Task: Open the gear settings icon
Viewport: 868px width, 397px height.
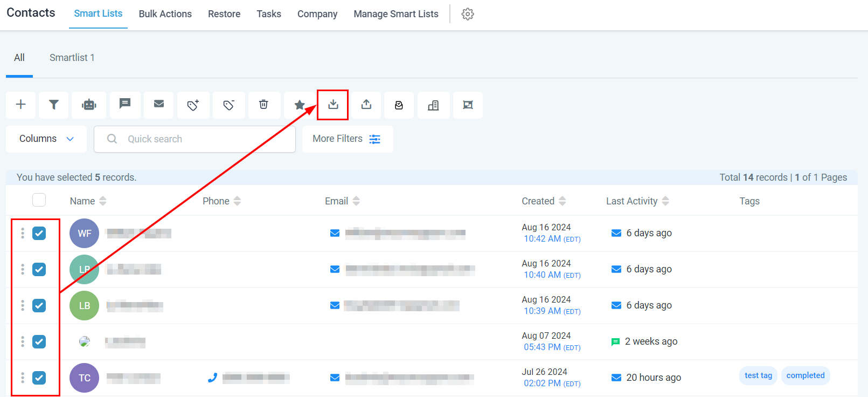Action: 468,14
